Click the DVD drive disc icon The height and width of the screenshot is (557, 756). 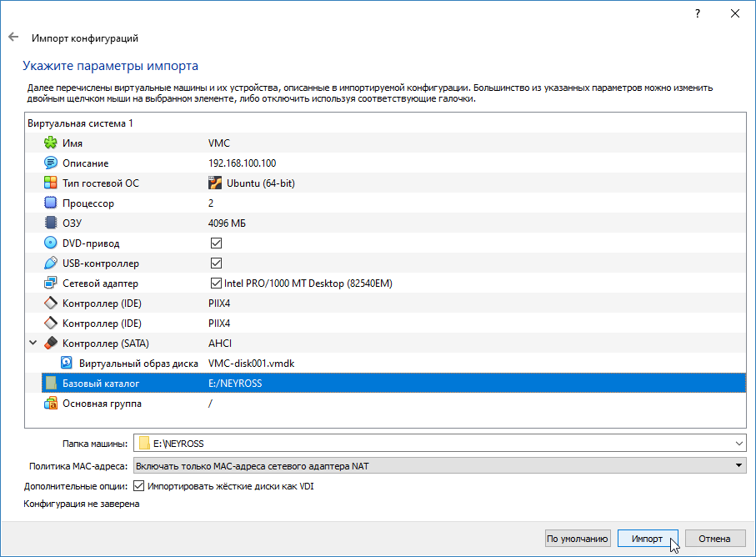point(50,243)
